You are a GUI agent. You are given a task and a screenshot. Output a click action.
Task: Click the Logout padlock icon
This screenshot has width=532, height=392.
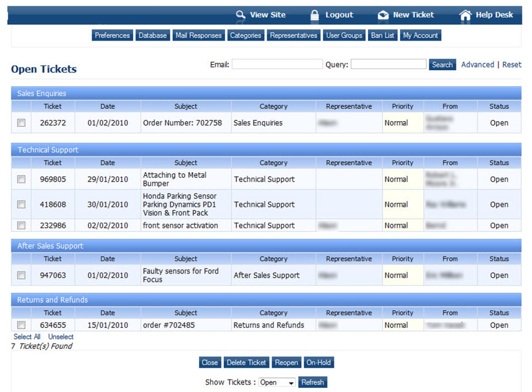(315, 15)
